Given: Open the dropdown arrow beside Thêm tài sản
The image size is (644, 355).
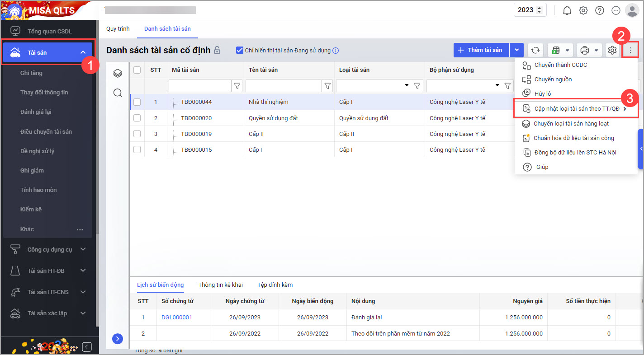Looking at the screenshot, I should point(516,50).
